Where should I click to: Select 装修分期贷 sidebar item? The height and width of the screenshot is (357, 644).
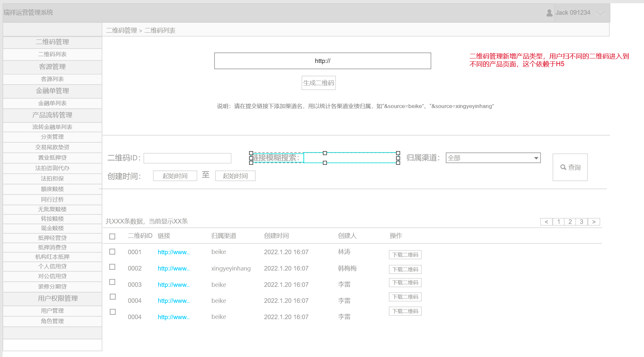pos(52,287)
